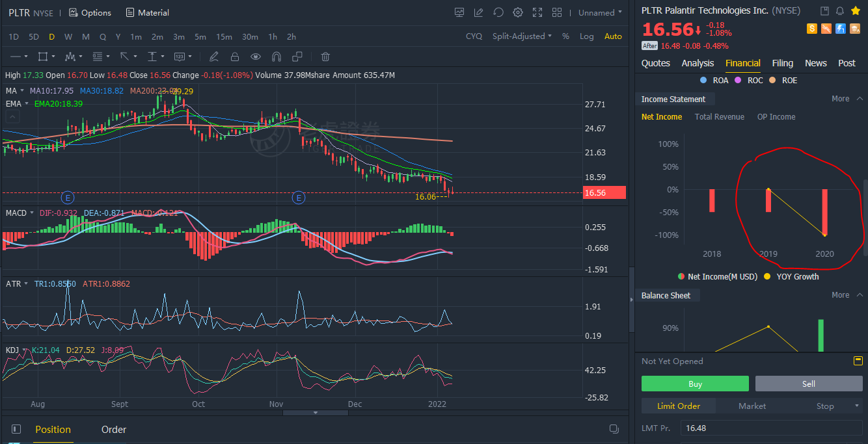868x444 pixels.
Task: Toggle the percent scale option
Action: pos(565,36)
